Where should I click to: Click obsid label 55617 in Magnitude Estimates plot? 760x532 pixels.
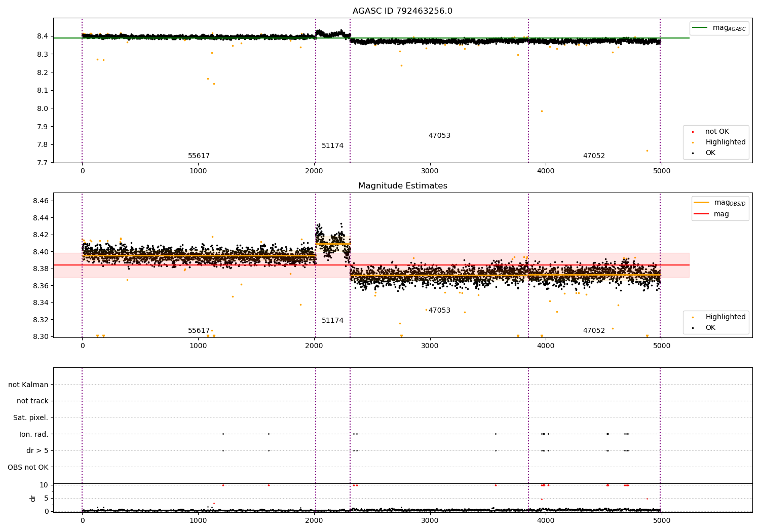(x=199, y=331)
